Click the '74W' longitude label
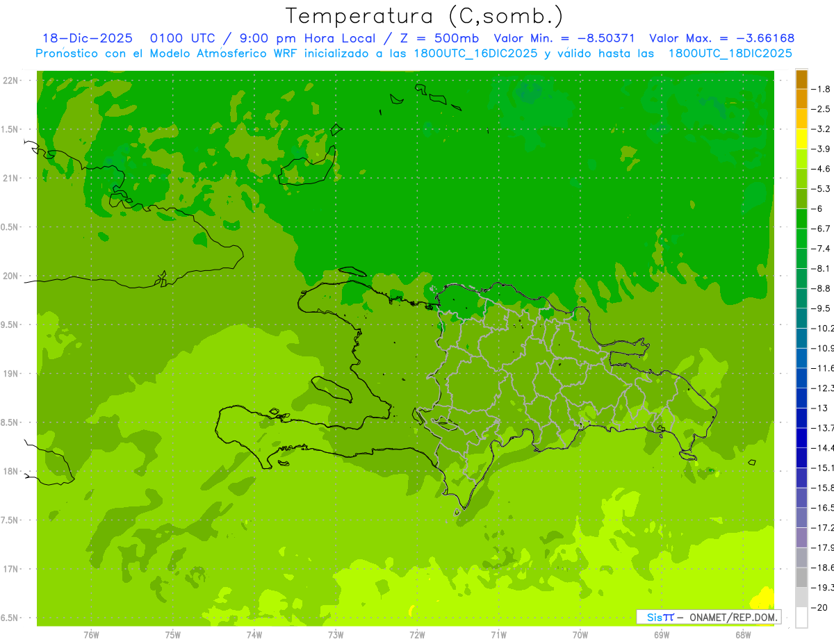 tap(254, 635)
